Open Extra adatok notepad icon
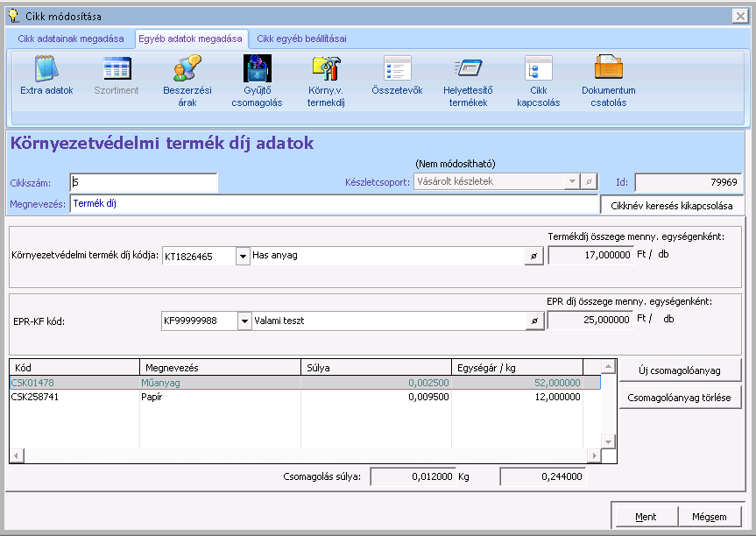This screenshot has width=756, height=536. [x=46, y=68]
